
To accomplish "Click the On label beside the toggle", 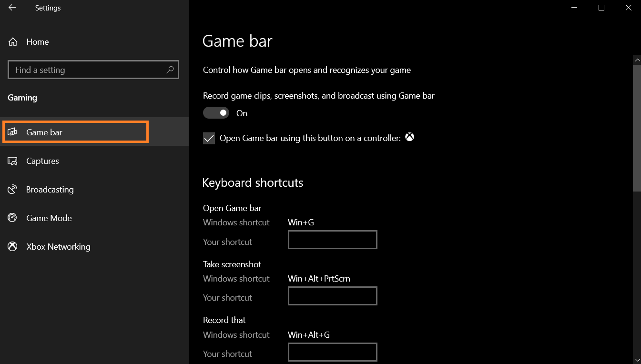I will 242,113.
